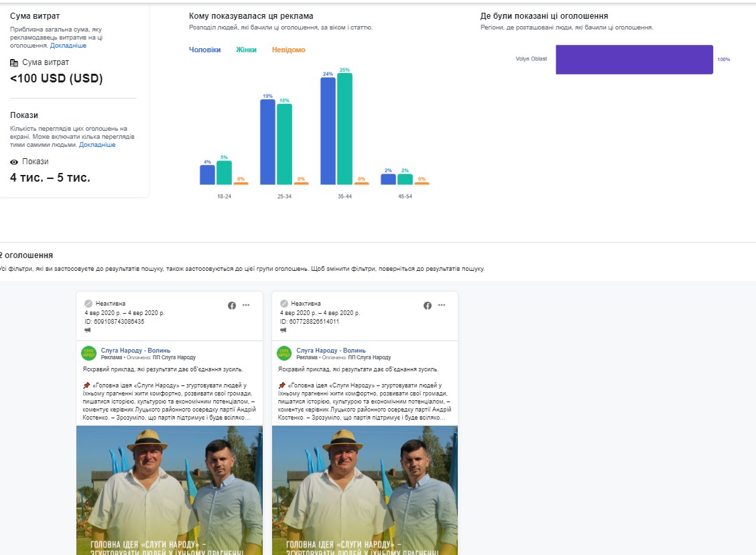Click the spend icon beside Сума витрат
Image resolution: width=756 pixels, height=555 pixels.
click(x=14, y=62)
